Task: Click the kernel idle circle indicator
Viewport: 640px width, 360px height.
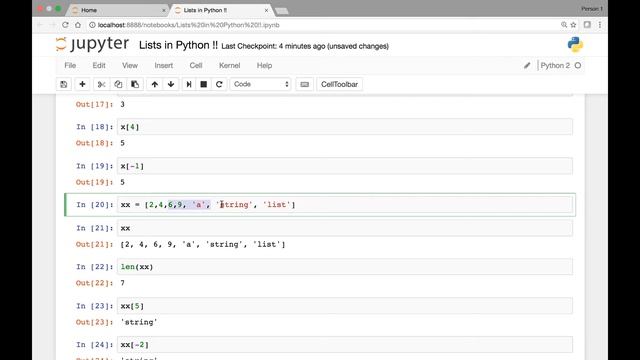Action: (578, 65)
